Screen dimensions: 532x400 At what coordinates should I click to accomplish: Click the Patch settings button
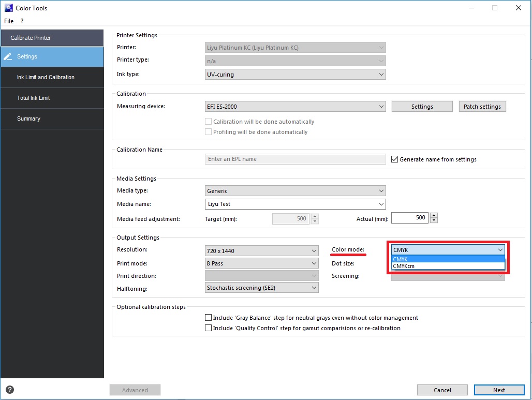click(482, 107)
